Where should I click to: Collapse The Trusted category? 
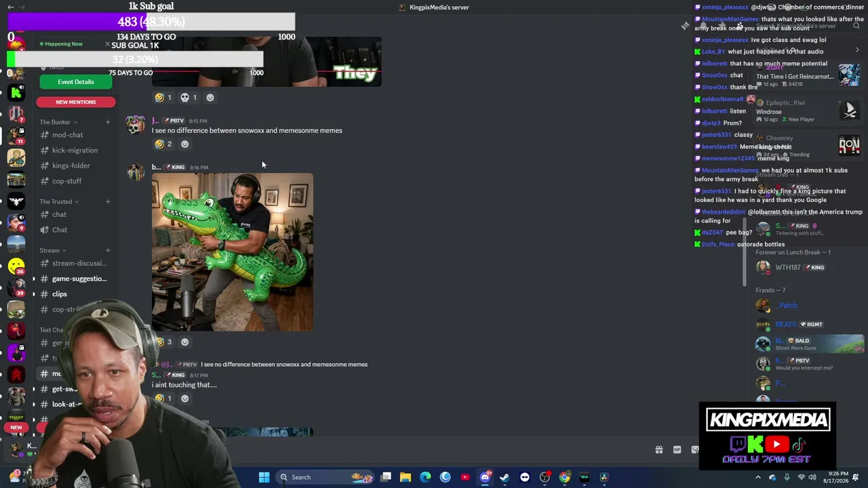(x=59, y=201)
